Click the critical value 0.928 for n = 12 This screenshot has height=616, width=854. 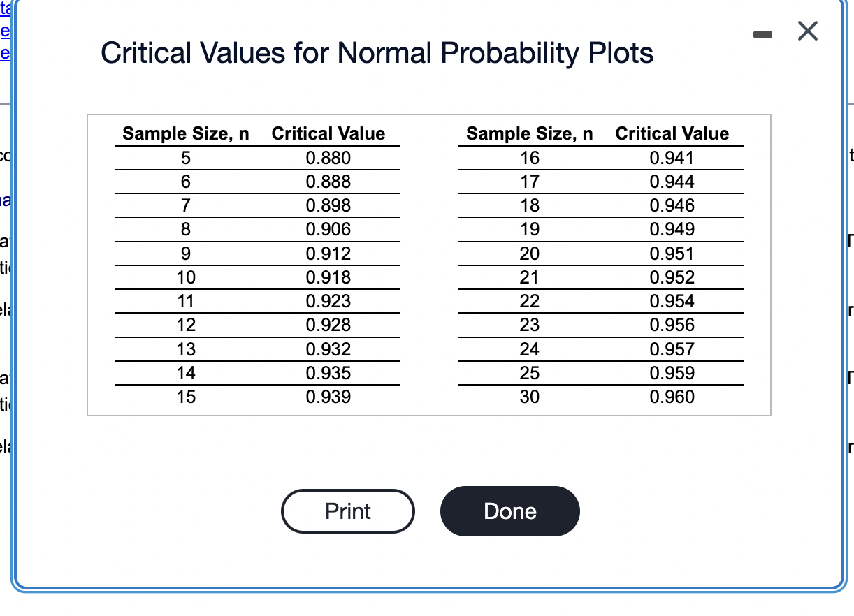point(328,325)
